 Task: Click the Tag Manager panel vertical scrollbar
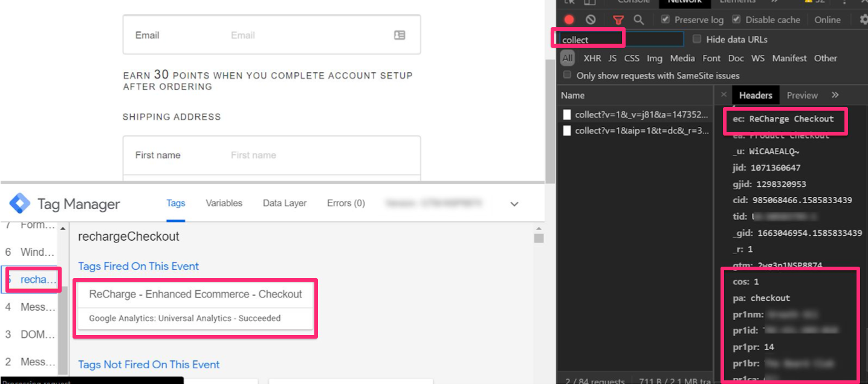(x=539, y=238)
